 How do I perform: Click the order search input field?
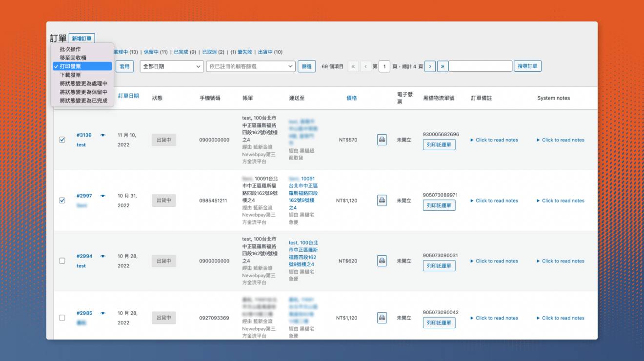[481, 66]
